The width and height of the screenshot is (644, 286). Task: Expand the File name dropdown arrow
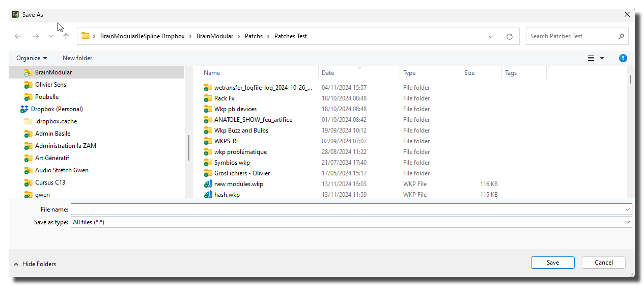[x=628, y=210]
